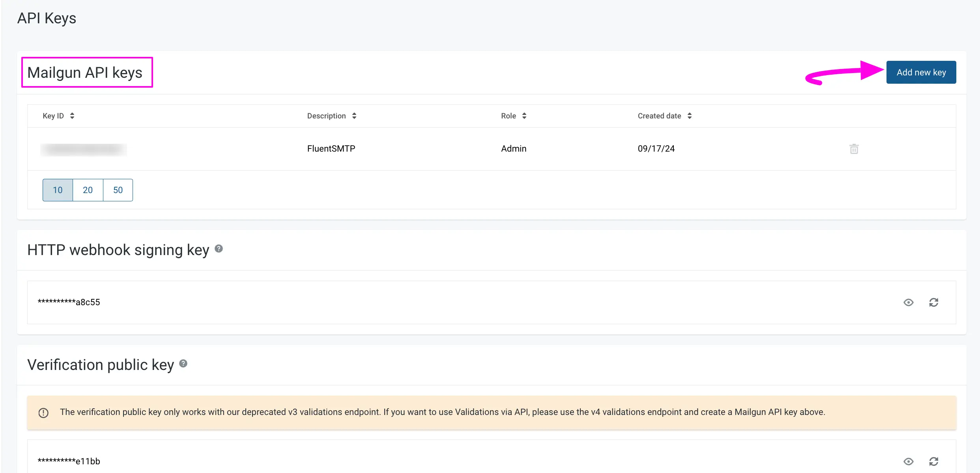Select the masked public key ending e11bb

69,461
